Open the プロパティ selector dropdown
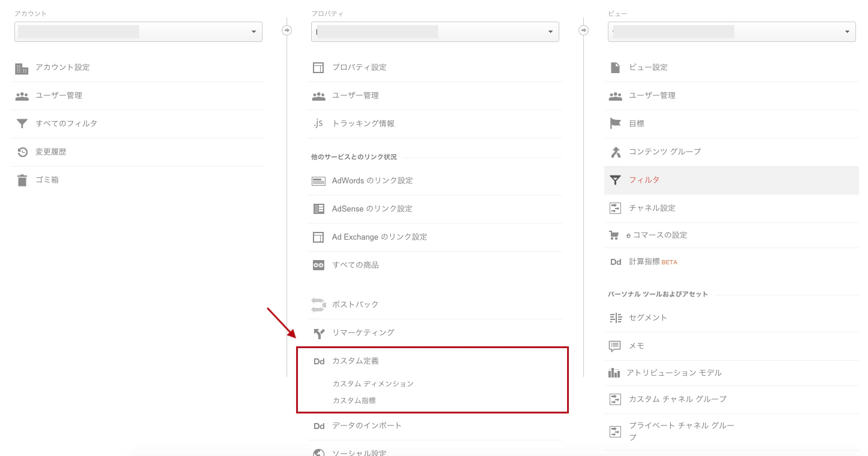The width and height of the screenshot is (868, 456). click(x=435, y=32)
